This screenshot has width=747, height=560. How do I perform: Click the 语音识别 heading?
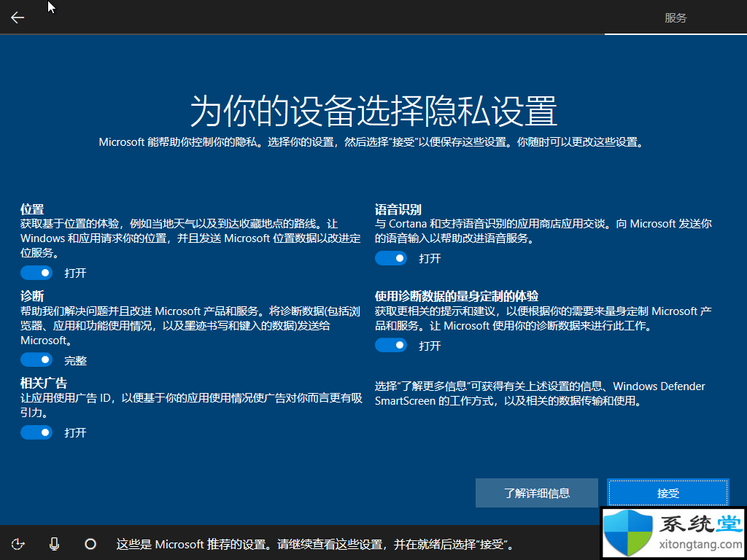tap(398, 209)
